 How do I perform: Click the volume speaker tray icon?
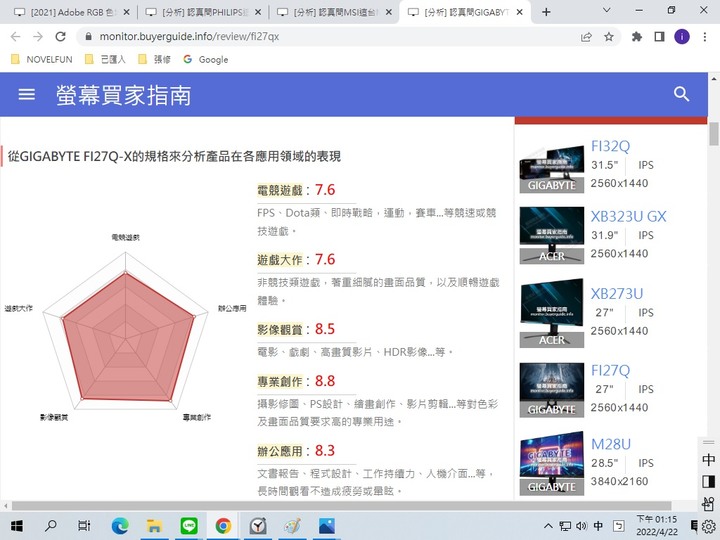(x=581, y=526)
